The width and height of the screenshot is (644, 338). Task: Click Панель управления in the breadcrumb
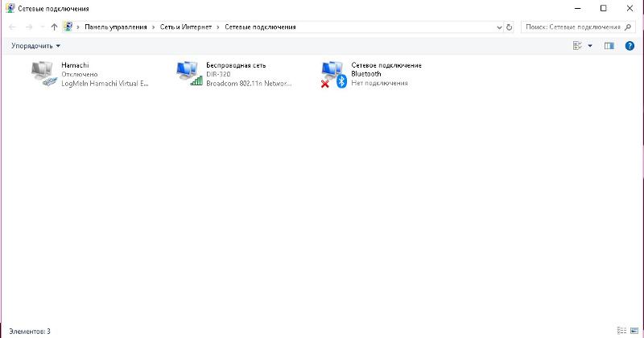(115, 27)
